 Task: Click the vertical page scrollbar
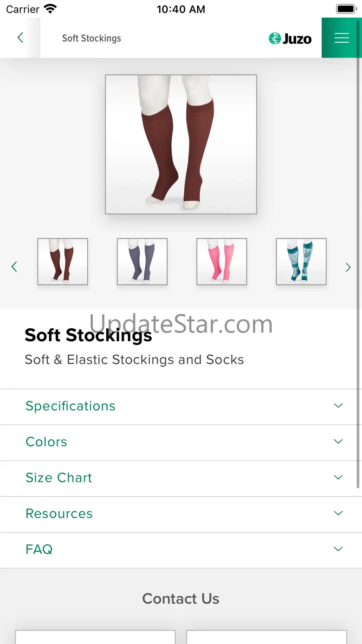[358, 279]
